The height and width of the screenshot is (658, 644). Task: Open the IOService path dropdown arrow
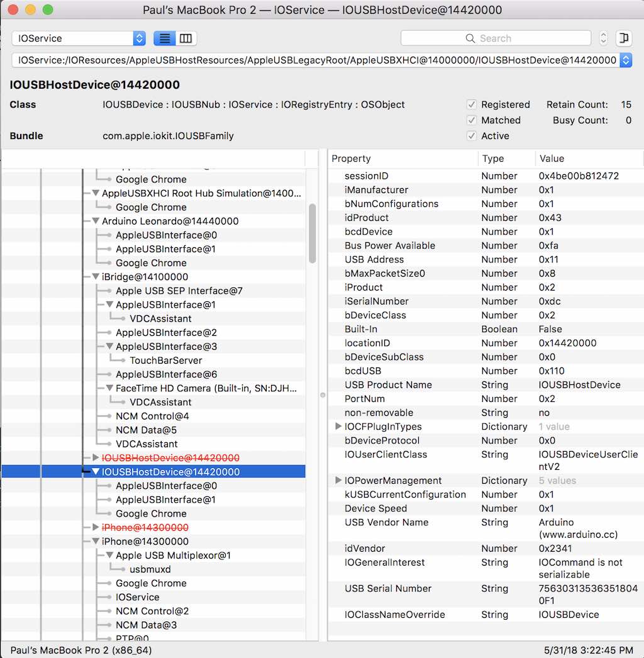[626, 60]
